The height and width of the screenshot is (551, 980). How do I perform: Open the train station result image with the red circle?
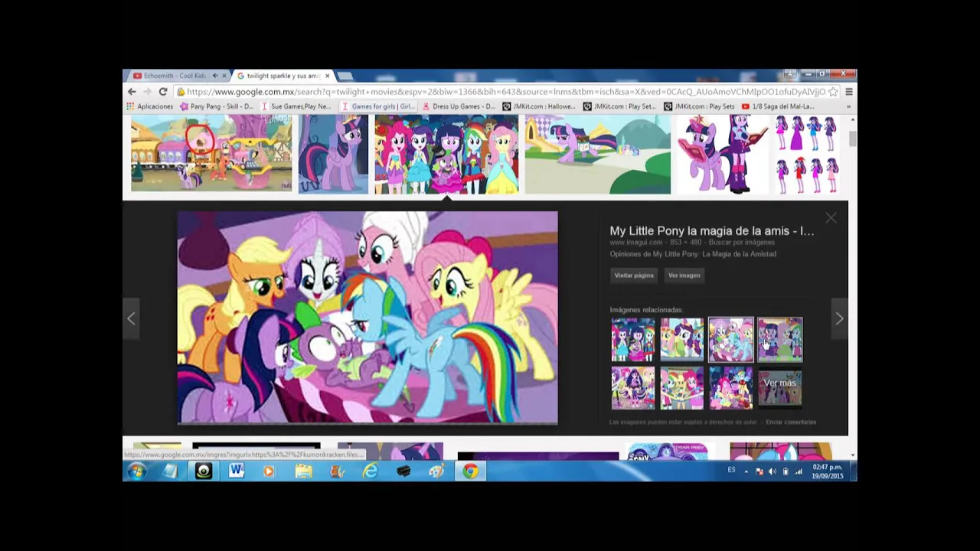[211, 153]
